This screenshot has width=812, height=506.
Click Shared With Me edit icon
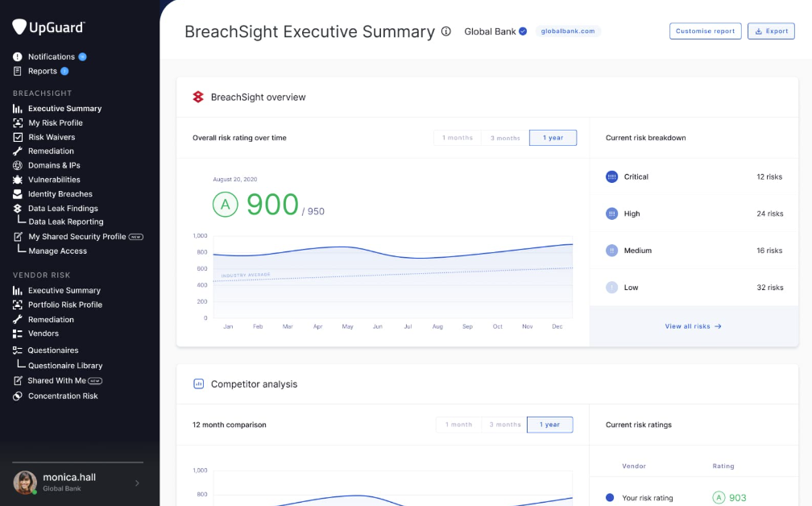pyautogui.click(x=18, y=380)
